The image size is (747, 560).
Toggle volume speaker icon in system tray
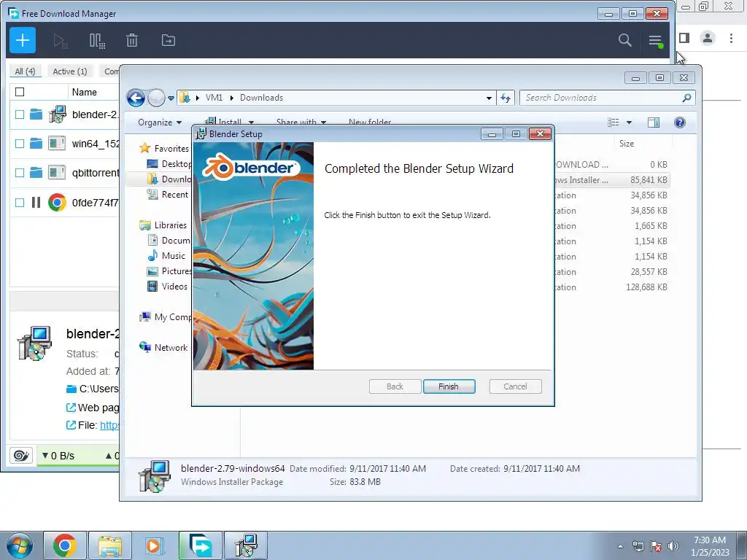pyautogui.click(x=673, y=546)
